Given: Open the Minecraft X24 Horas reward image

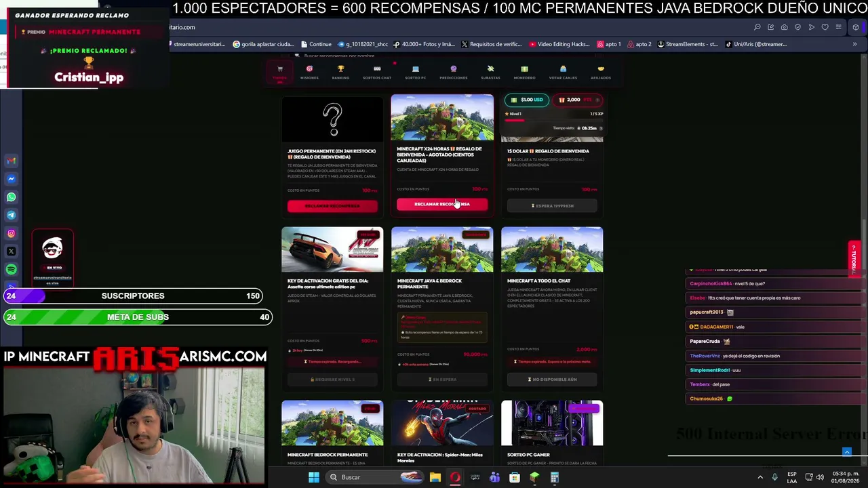Looking at the screenshot, I should tap(442, 117).
